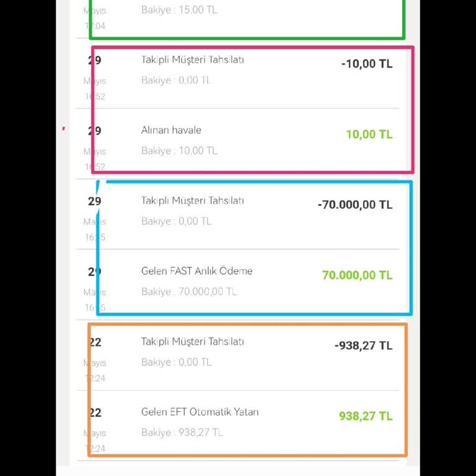Image resolution: width=476 pixels, height=476 pixels.
Task: Click the -70.000,00 TL amount
Action: (x=355, y=205)
